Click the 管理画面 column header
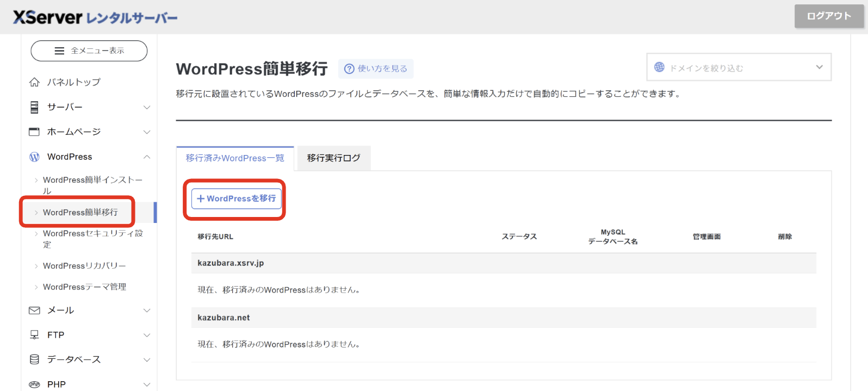 pos(706,237)
